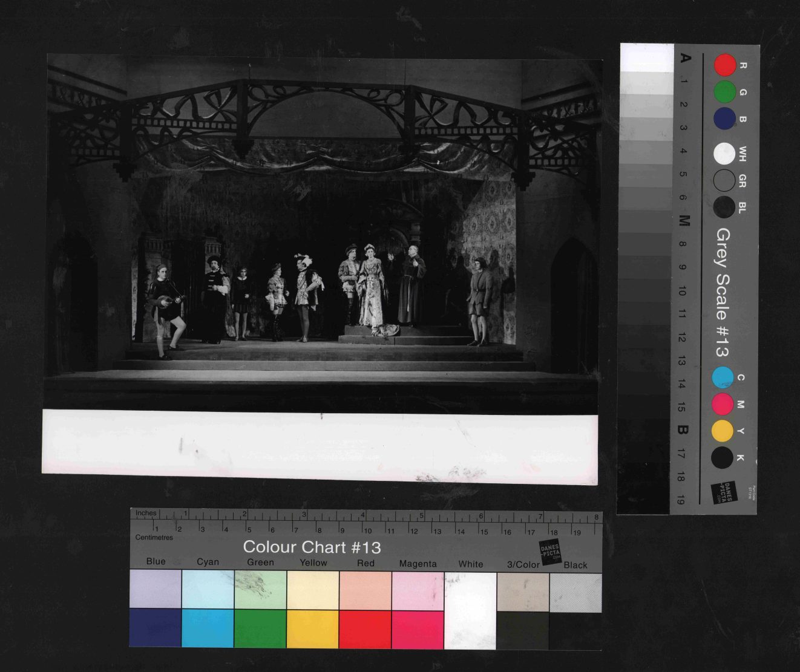
Task: Select the saturated yellow swatch on the colour chart
Action: click(x=312, y=629)
